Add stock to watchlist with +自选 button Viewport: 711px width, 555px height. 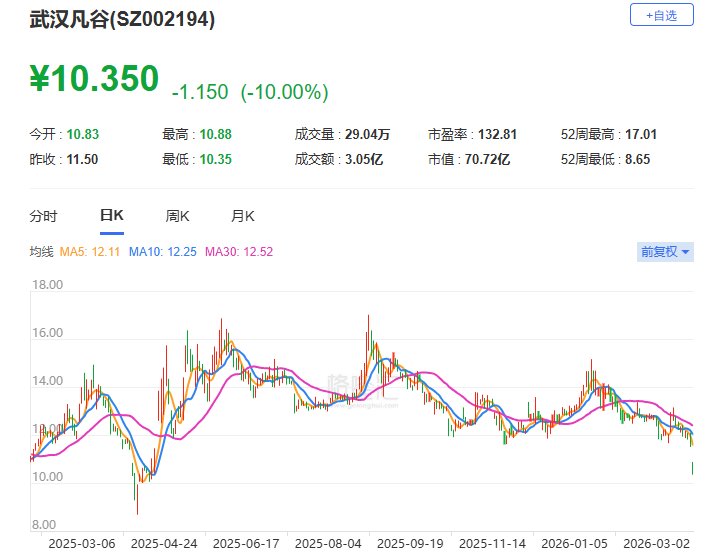click(x=661, y=15)
